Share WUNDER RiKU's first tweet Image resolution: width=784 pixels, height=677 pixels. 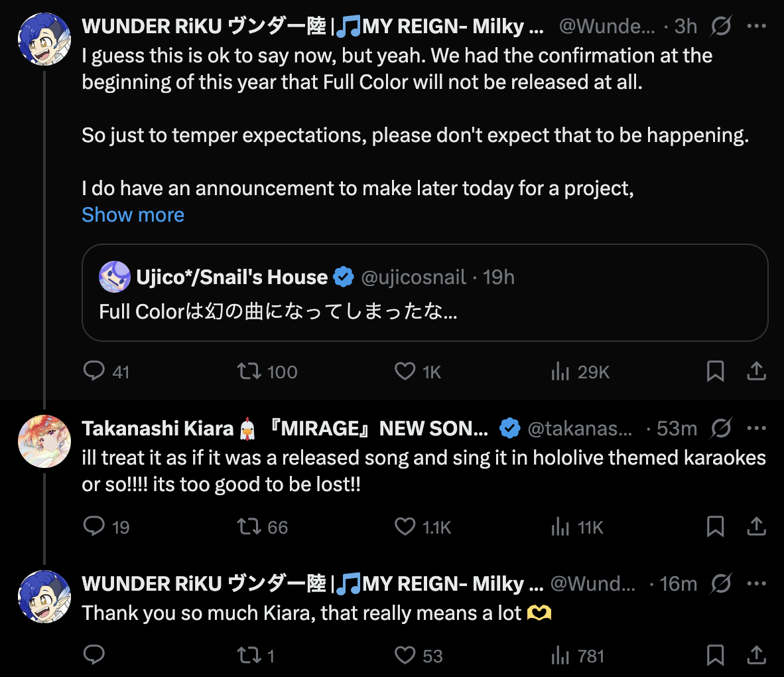tap(756, 371)
